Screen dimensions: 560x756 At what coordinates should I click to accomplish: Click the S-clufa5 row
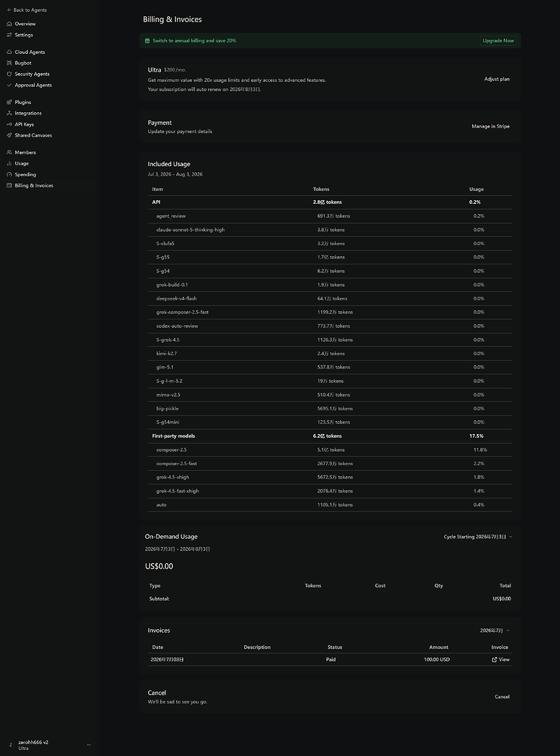coord(330,244)
